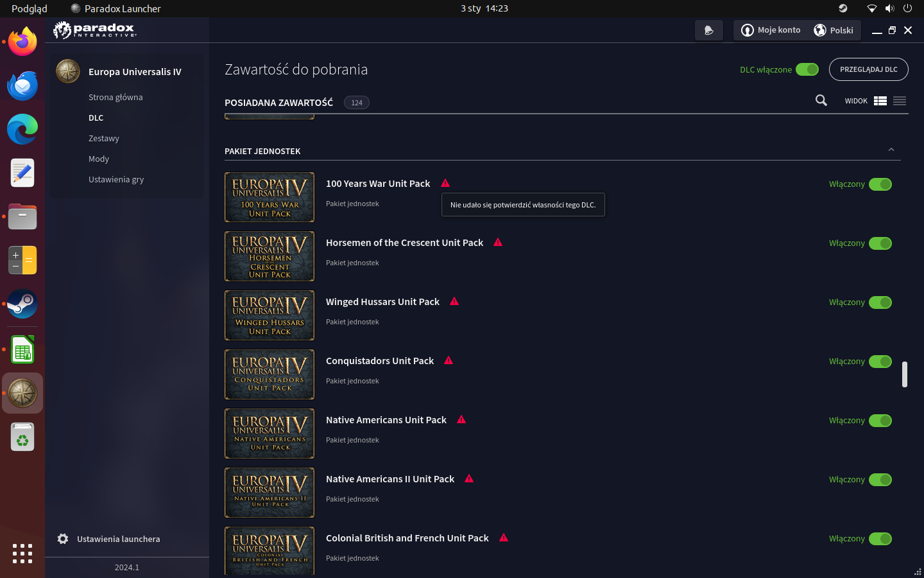Open Ustawienia launchera link

click(119, 539)
